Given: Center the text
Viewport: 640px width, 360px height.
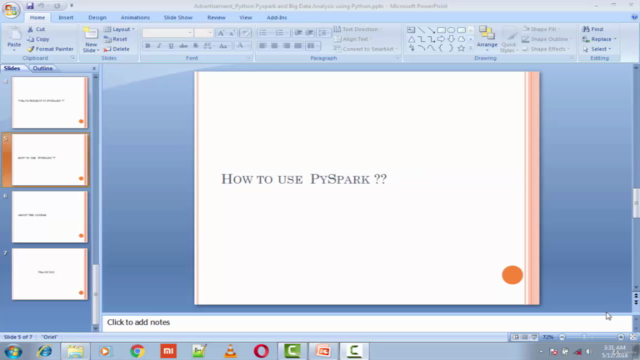Looking at the screenshot, I should [x=274, y=46].
